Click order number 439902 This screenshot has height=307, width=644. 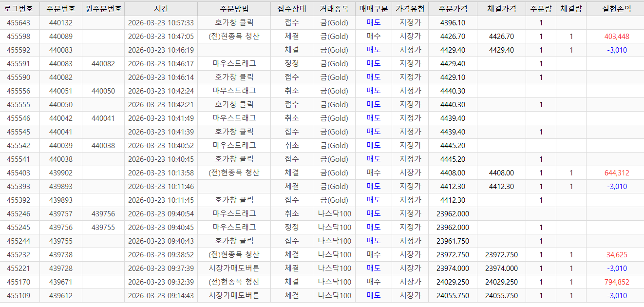[61, 173]
